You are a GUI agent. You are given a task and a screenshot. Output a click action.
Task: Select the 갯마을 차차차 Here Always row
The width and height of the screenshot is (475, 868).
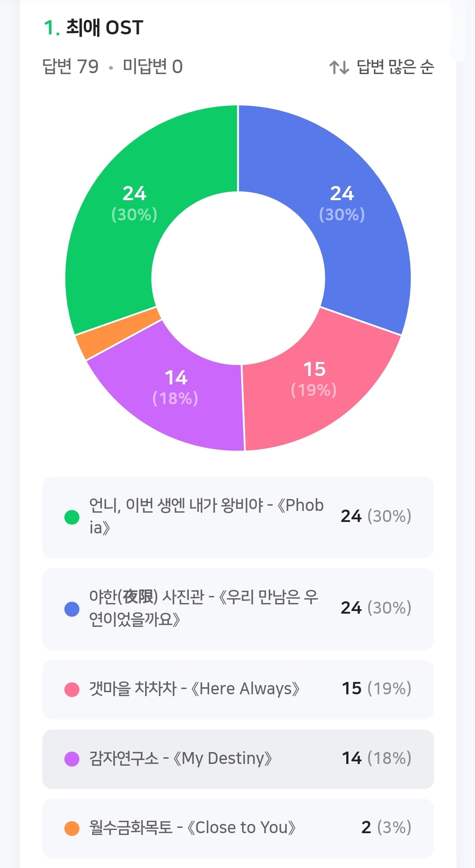(238, 689)
